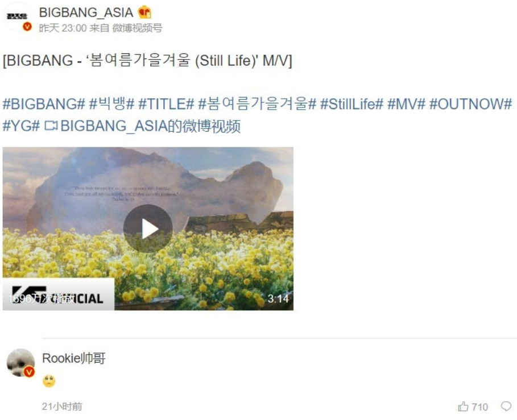Viewport: 517px width, 420px height.
Task: Play the Still Life M/V video
Action: coord(148,228)
